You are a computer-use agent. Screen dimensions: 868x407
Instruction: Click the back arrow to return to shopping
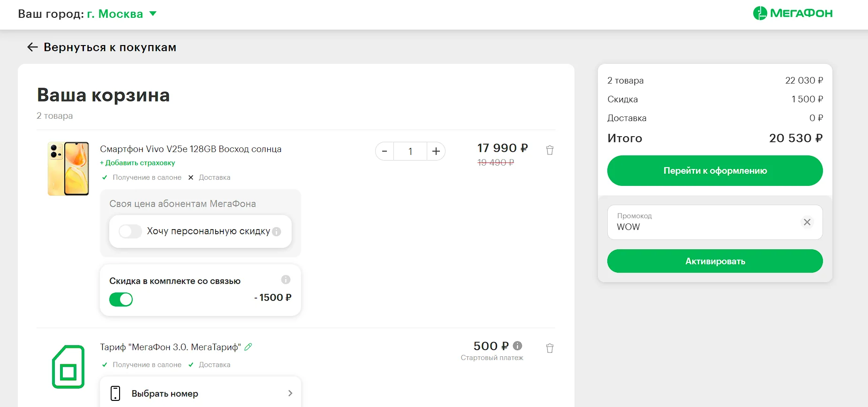point(32,47)
